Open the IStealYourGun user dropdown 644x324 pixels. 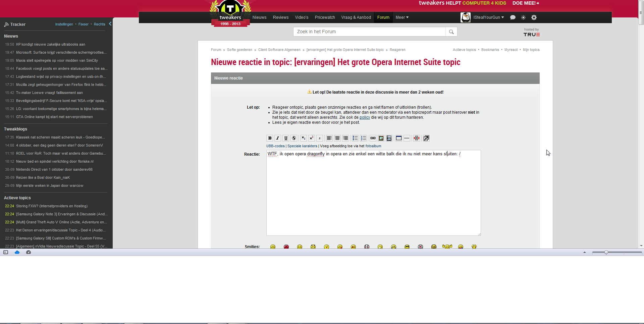[489, 17]
